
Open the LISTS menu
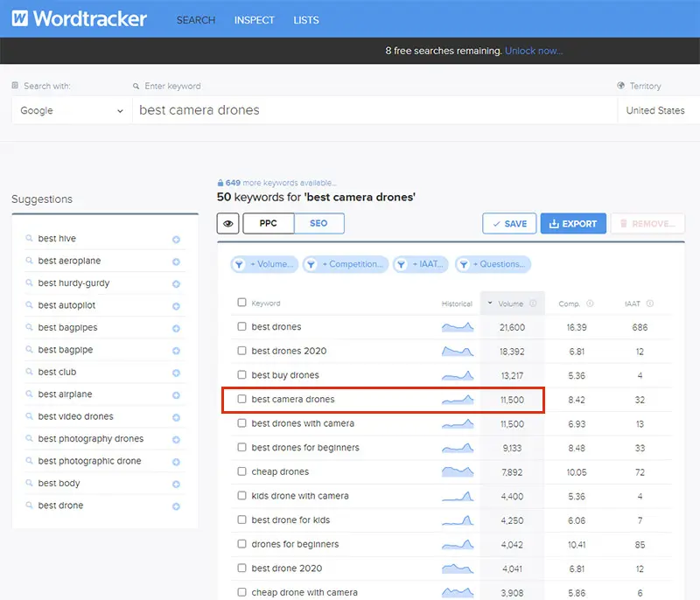click(x=306, y=20)
